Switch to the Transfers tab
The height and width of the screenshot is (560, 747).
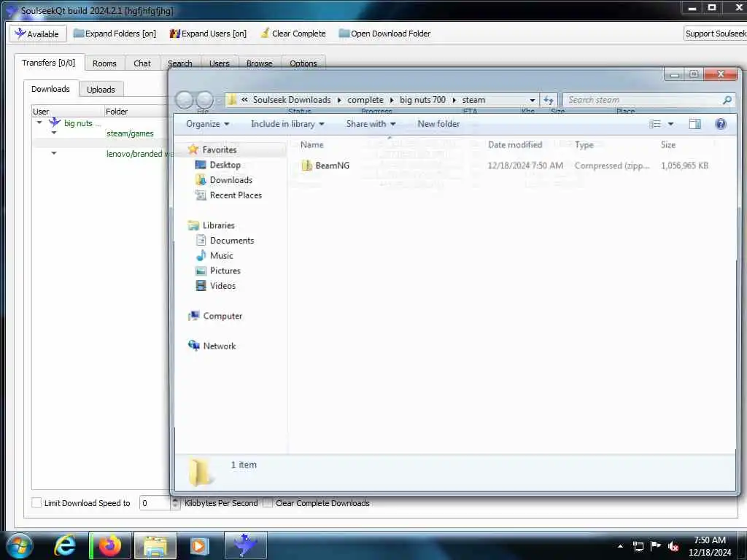tap(49, 63)
